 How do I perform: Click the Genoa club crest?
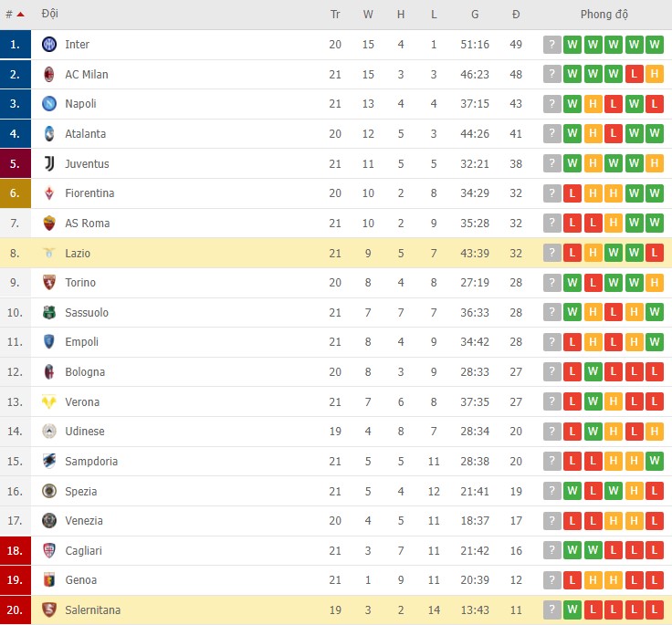(x=49, y=580)
